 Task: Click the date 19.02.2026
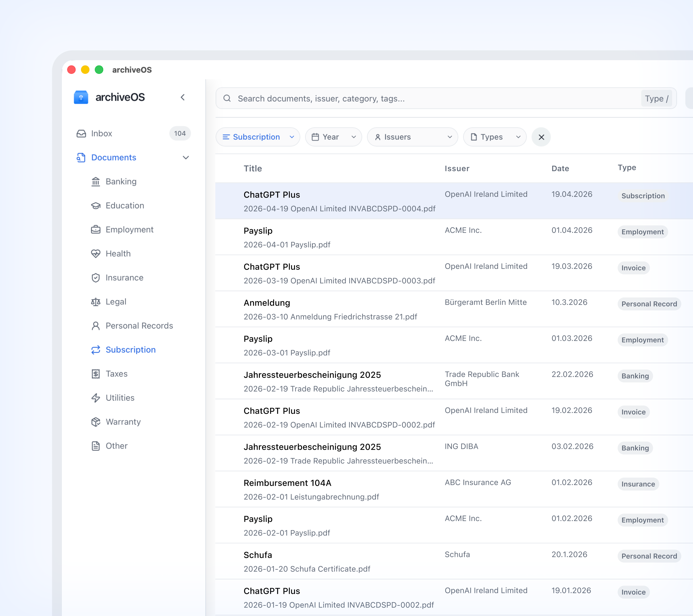pos(572,410)
